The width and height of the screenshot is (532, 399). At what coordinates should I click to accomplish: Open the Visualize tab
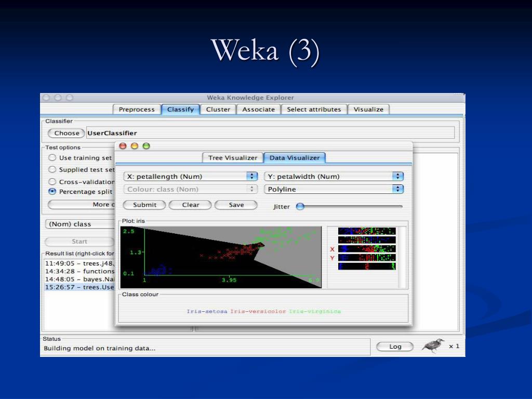[368, 110]
